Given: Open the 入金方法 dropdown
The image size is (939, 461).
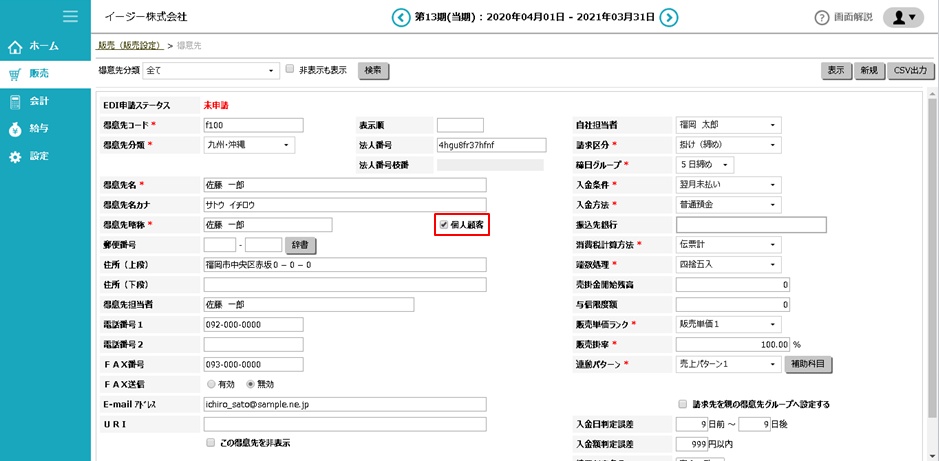Looking at the screenshot, I should [x=728, y=205].
